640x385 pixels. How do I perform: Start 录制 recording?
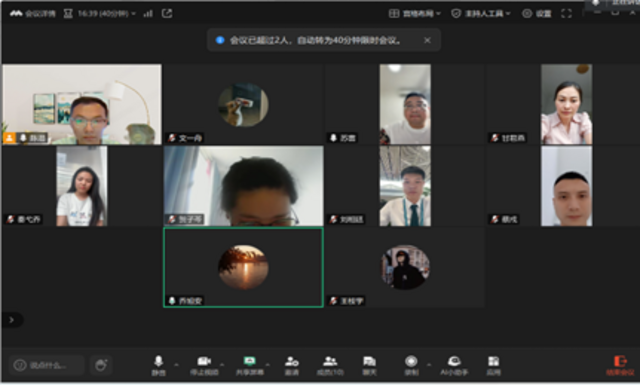click(411, 365)
